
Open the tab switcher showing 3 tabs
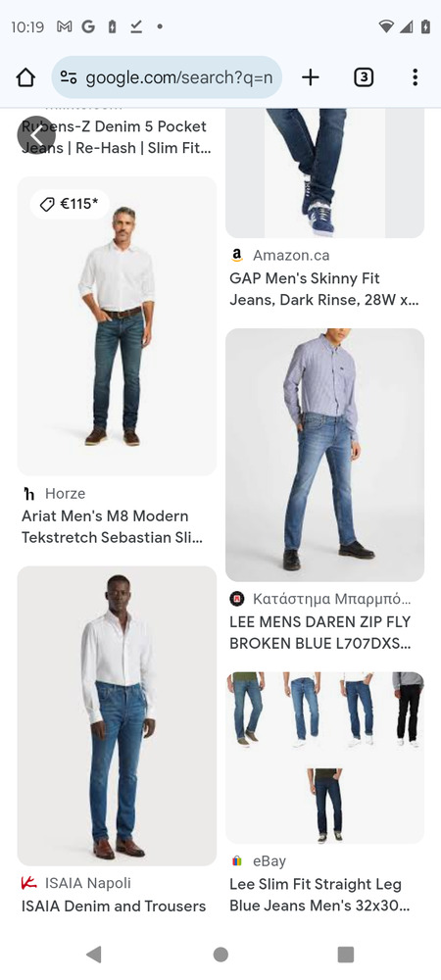point(364,77)
